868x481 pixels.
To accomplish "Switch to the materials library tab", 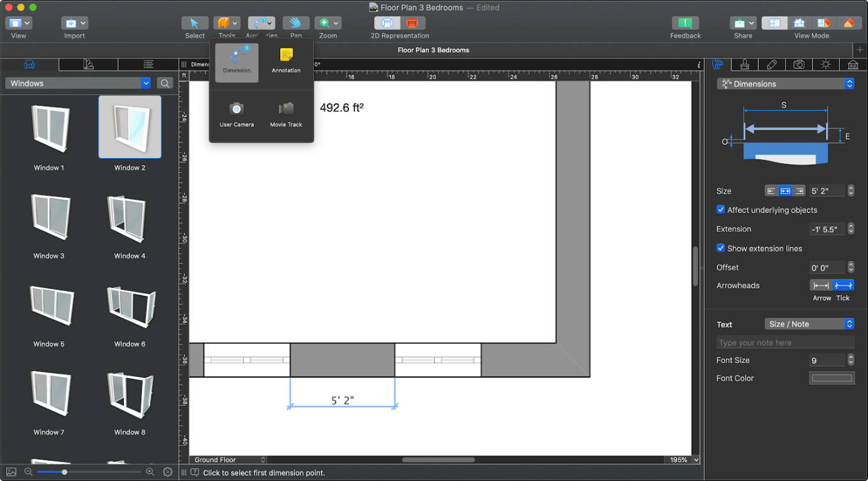I will pyautogui.click(x=87, y=64).
